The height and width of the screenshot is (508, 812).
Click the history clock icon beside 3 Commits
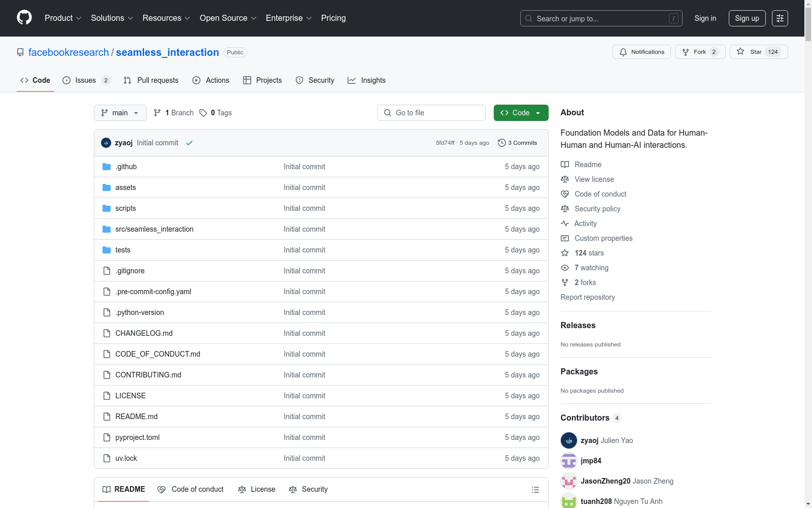point(502,143)
